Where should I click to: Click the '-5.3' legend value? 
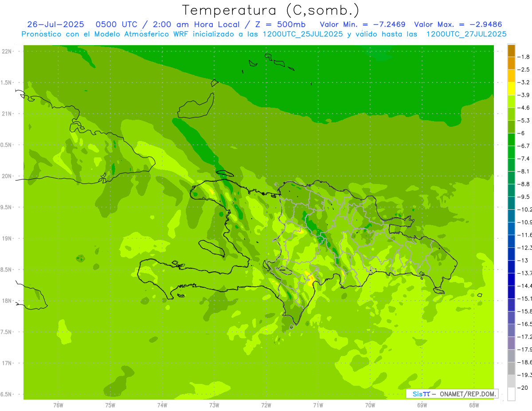[x=524, y=120]
